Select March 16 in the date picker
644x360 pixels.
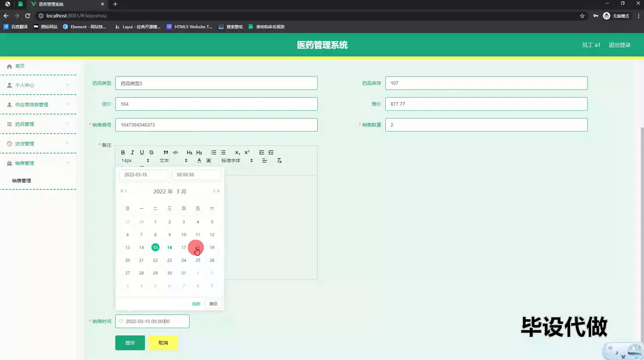pyautogui.click(x=169, y=248)
